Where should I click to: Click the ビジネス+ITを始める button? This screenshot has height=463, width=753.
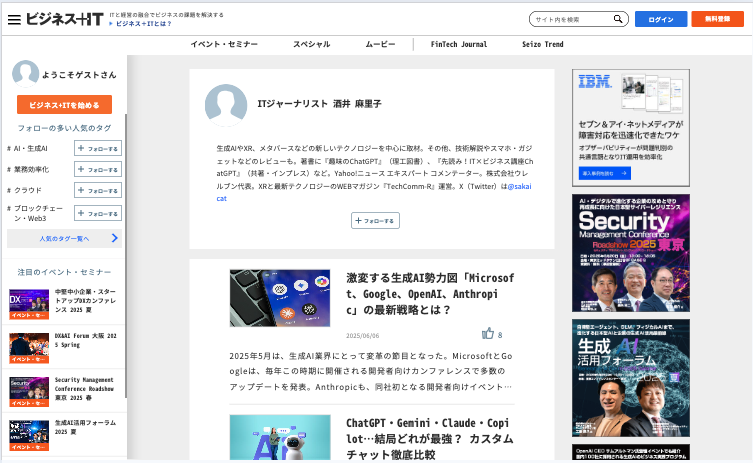pyautogui.click(x=64, y=105)
